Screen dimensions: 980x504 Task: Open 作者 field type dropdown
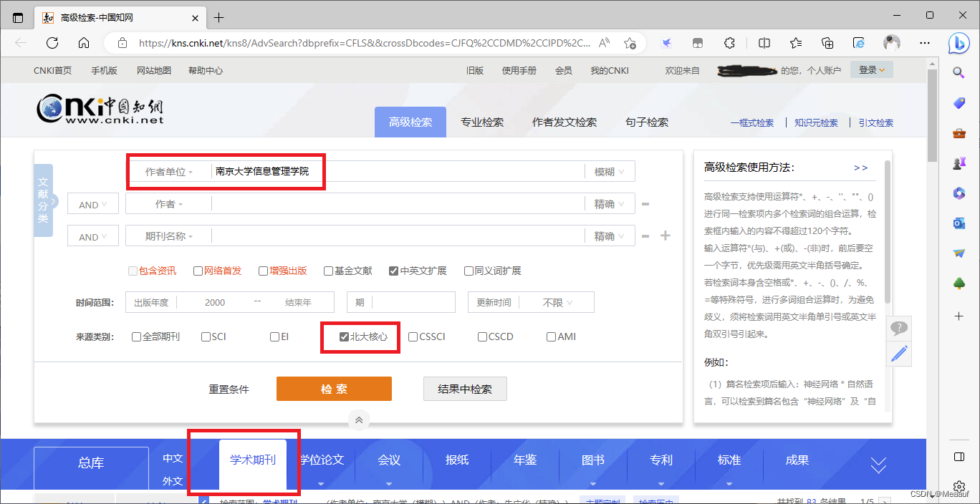(169, 204)
